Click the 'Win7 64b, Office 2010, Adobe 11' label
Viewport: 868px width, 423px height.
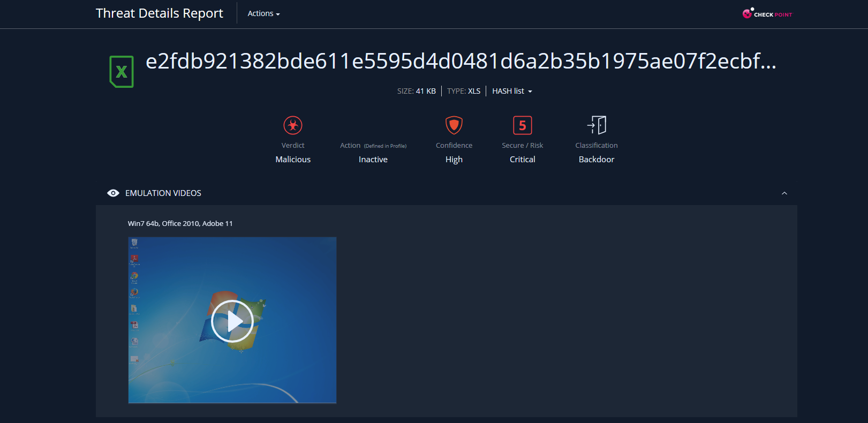point(180,223)
